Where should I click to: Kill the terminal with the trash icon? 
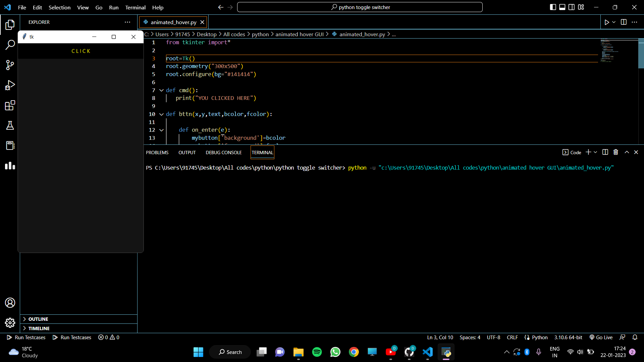[x=615, y=152]
